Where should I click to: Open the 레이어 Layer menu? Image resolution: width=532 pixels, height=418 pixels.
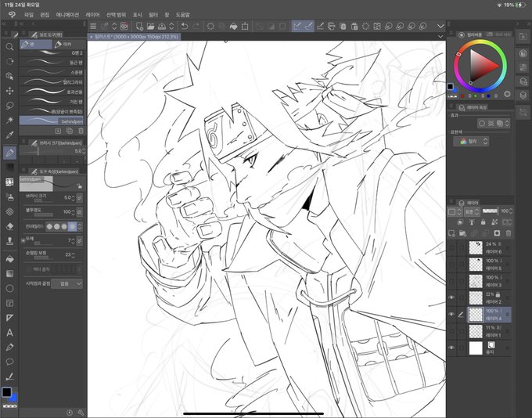92,15
